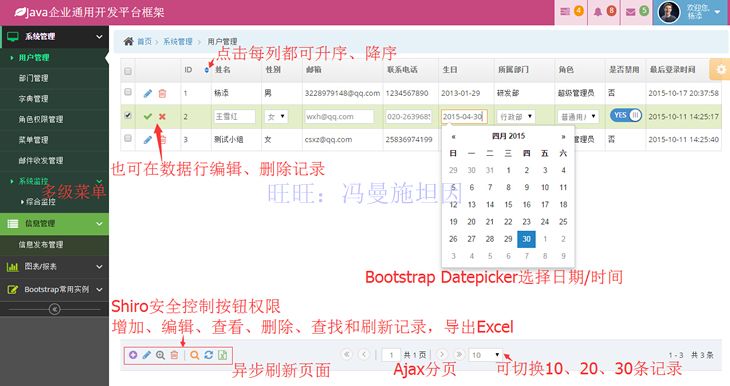Open 字典管理 sidebar item
The width and height of the screenshot is (730, 386).
tap(54, 99)
